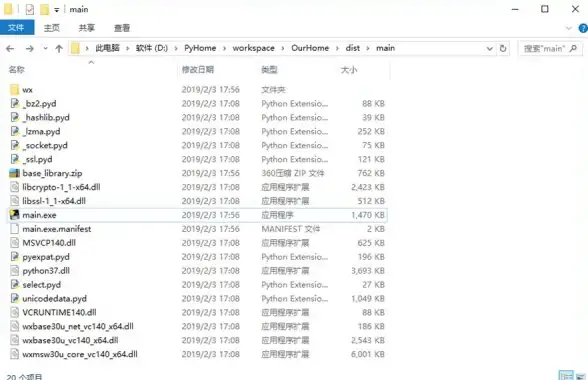Go up one folder level

coord(59,48)
